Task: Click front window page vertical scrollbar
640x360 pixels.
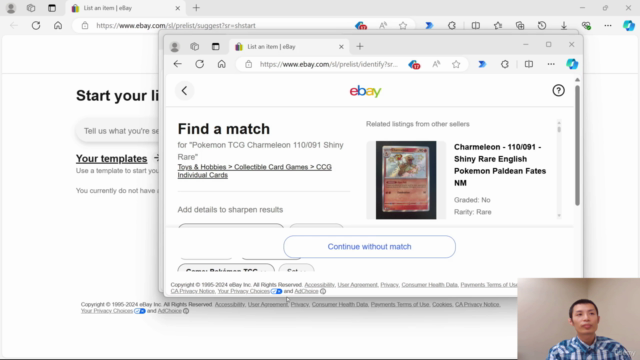Action: click(x=577, y=144)
